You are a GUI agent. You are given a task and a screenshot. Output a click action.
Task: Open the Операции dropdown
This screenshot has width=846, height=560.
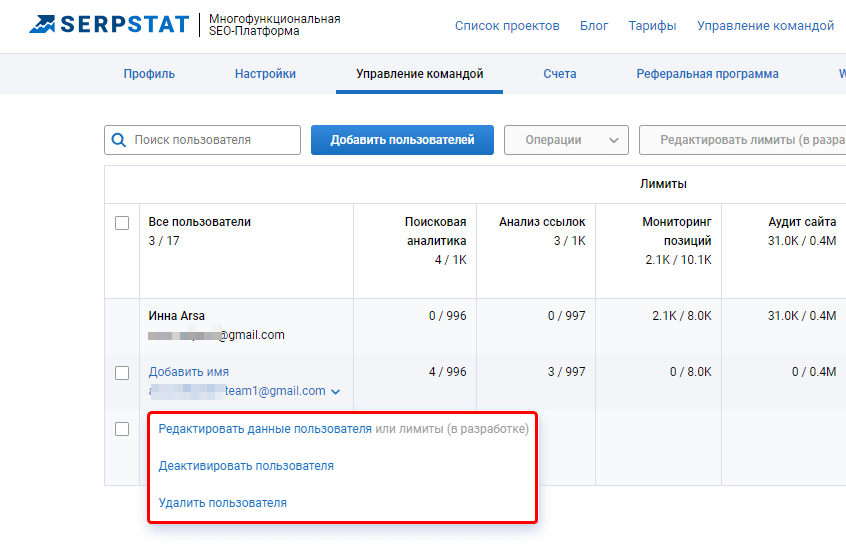pyautogui.click(x=567, y=140)
